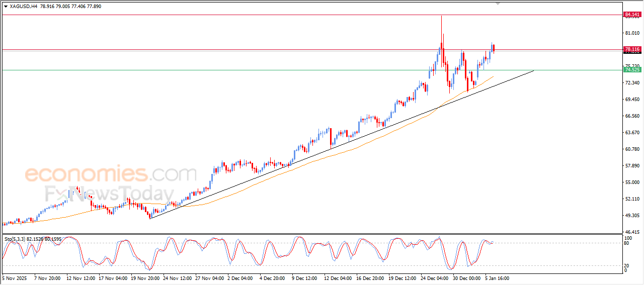Click the 49.305 price axis value
Image resolution: width=644 pixels, height=285 pixels.
[632, 215]
